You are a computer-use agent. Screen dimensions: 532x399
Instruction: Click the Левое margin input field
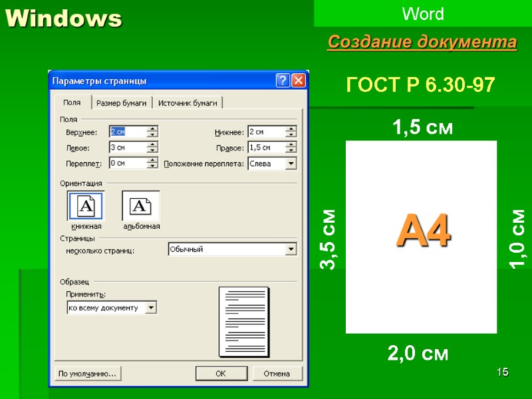coord(128,147)
